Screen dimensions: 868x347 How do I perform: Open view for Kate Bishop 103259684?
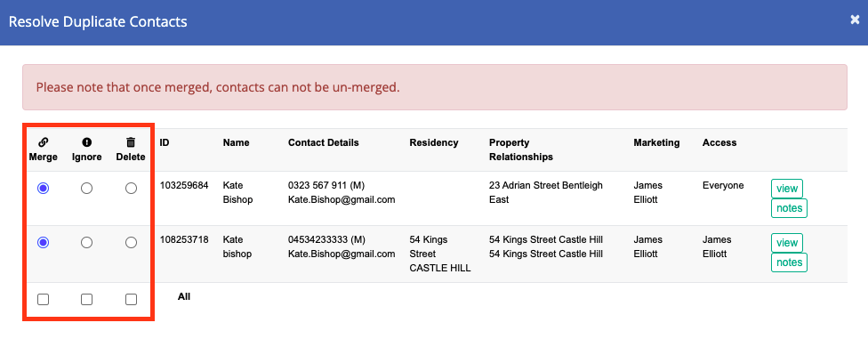point(786,188)
